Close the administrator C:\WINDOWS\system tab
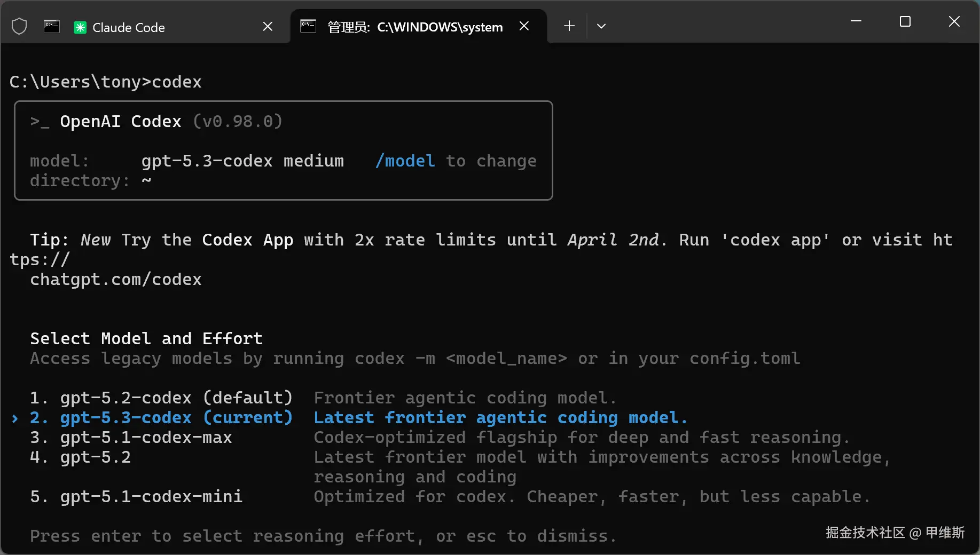 pos(524,26)
